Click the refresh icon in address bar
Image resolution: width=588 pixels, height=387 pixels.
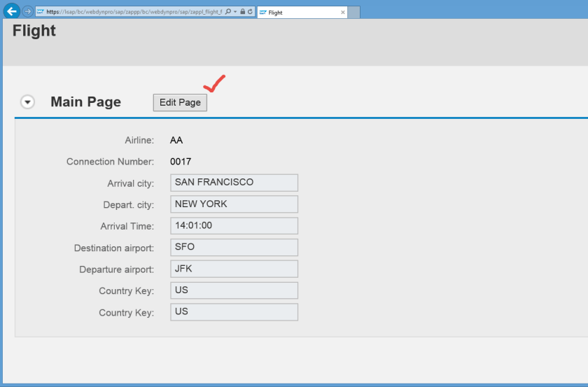[x=250, y=12]
